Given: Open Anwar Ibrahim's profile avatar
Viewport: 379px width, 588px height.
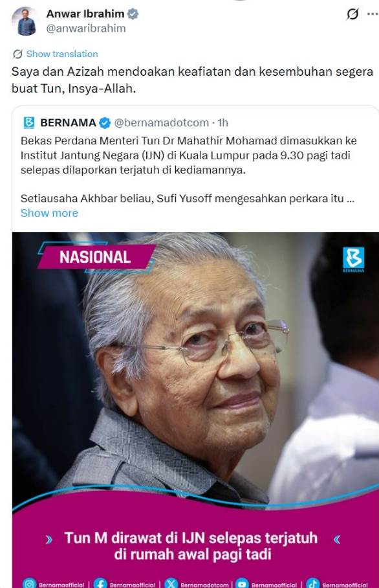Looking at the screenshot, I should coord(24,21).
